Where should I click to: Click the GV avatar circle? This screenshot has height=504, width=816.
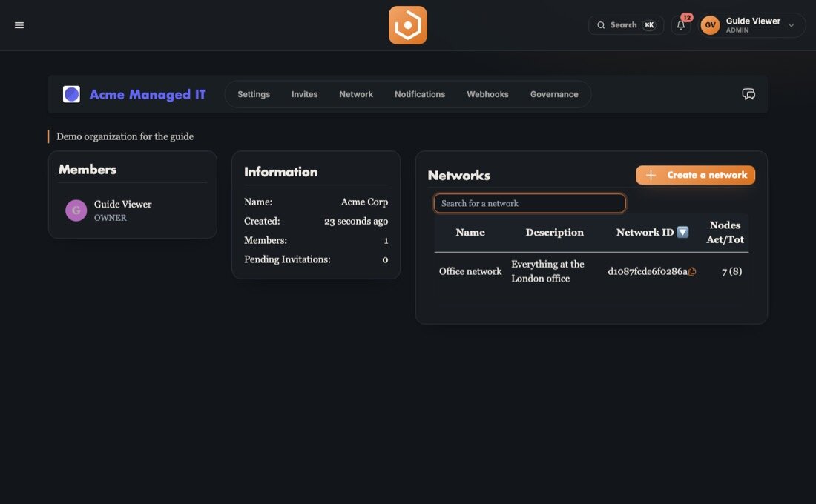tap(710, 25)
